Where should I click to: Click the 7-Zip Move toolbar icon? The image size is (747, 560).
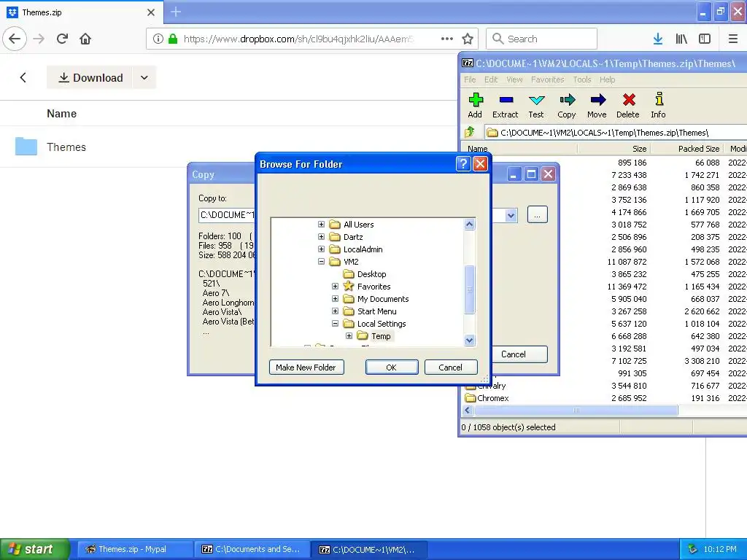pyautogui.click(x=597, y=100)
